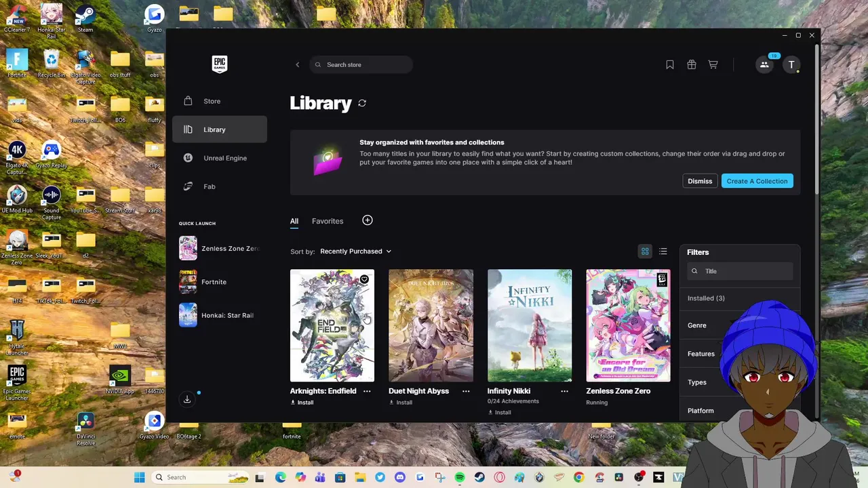Expand the Types filter

(697, 382)
